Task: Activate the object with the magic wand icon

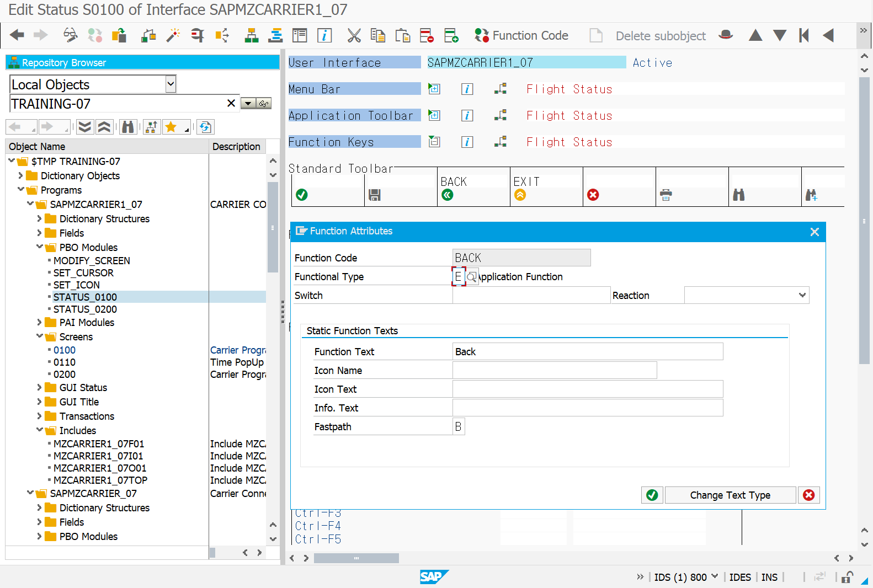Action: (173, 35)
